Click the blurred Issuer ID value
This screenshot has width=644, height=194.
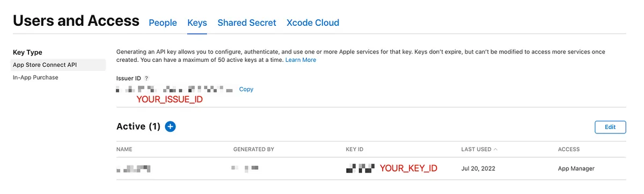174,89
